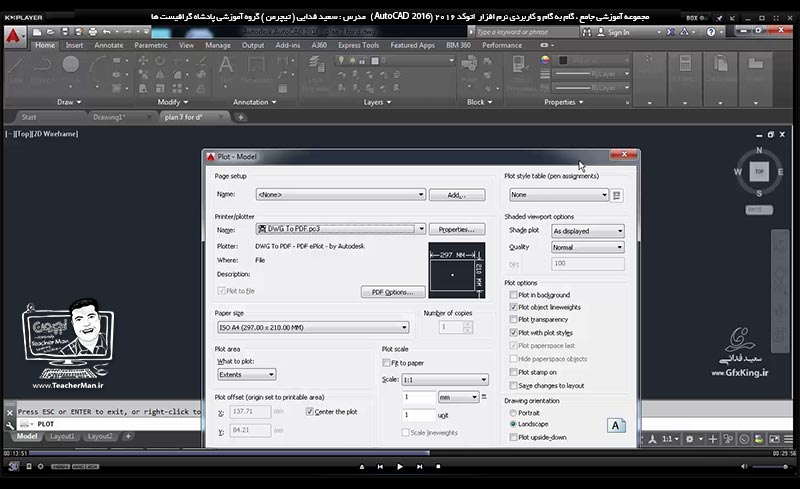This screenshot has height=489, width=800.
Task: Uncheck Center the plot
Action: 310,411
